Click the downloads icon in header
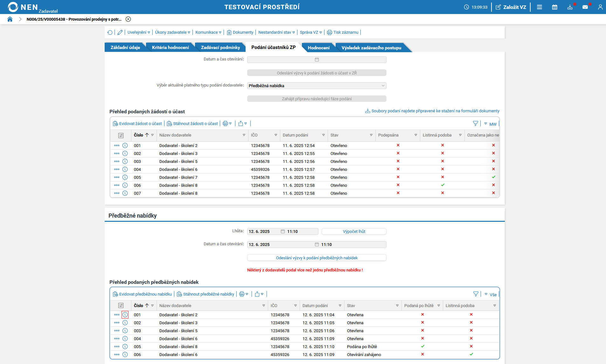This screenshot has width=606, height=364. tap(570, 7)
